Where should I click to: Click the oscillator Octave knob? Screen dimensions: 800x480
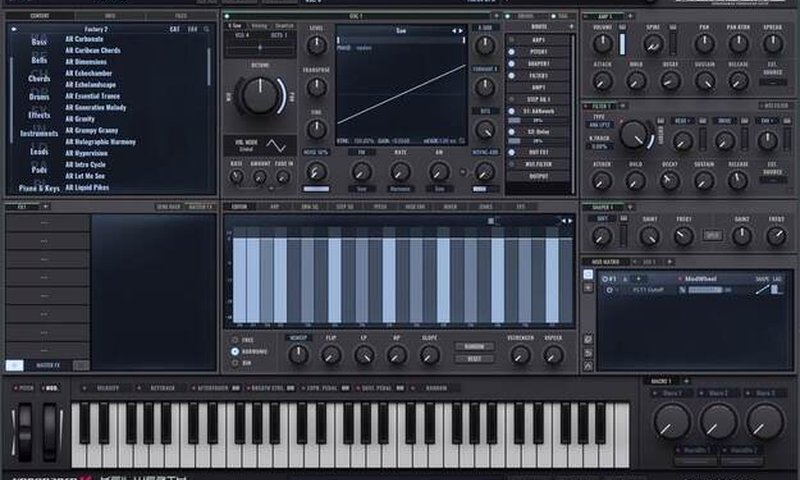(261, 96)
